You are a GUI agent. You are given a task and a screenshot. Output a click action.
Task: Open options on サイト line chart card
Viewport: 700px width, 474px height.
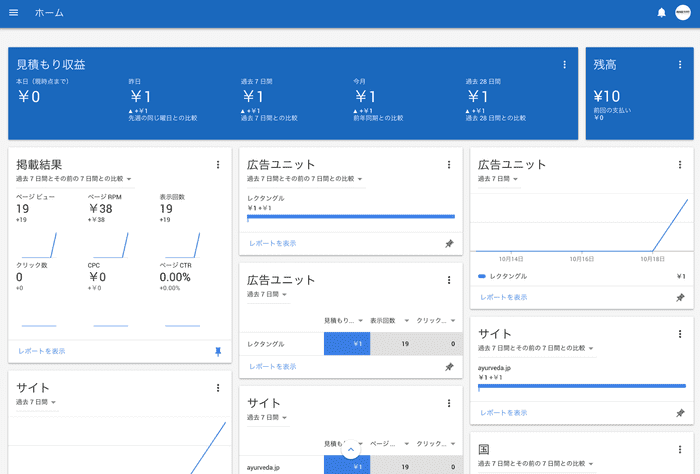coord(218,388)
